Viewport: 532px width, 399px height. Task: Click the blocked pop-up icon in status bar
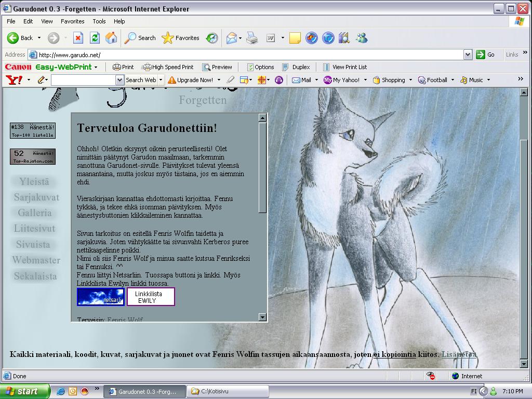tap(431, 376)
